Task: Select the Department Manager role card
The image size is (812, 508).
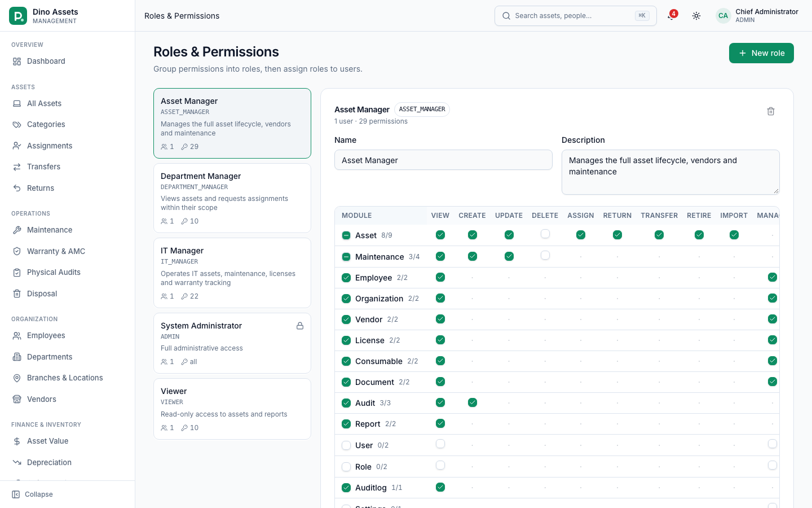Action: point(232,198)
